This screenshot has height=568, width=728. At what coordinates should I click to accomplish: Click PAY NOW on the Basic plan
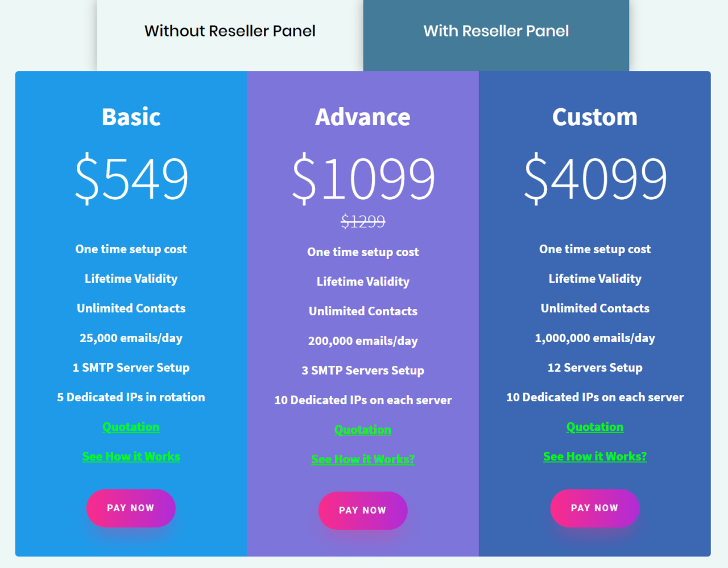point(131,508)
